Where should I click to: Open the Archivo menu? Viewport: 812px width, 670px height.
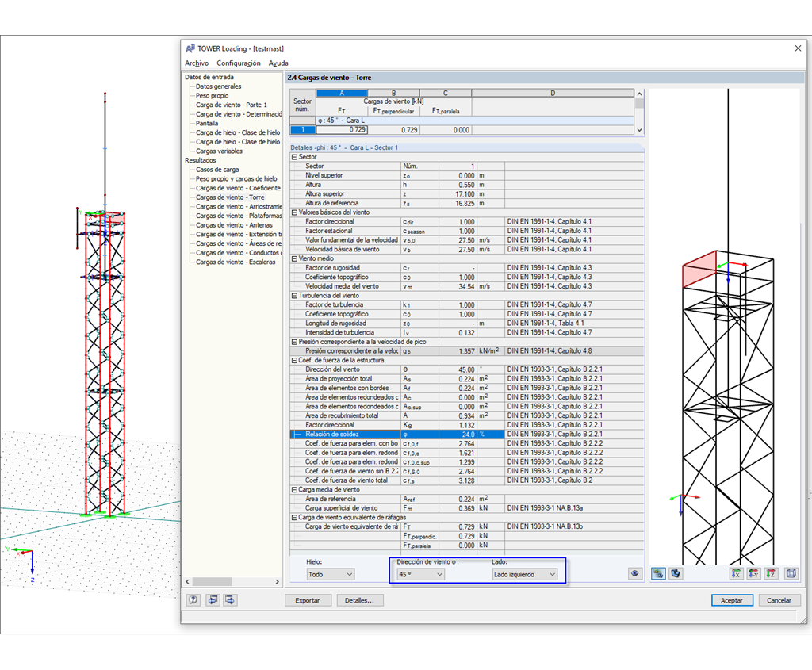(x=196, y=63)
